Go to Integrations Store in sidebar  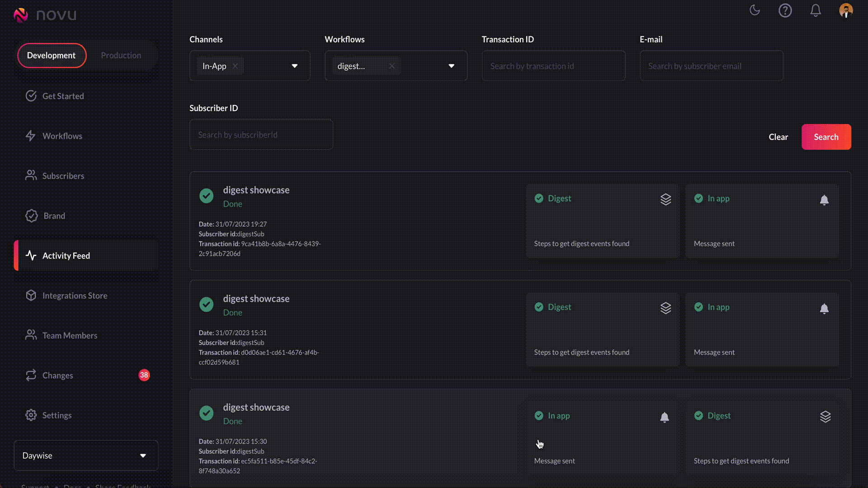click(x=75, y=296)
